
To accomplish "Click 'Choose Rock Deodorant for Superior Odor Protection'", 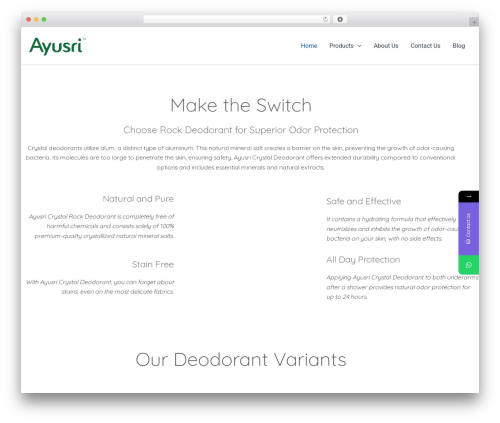I will (x=241, y=130).
